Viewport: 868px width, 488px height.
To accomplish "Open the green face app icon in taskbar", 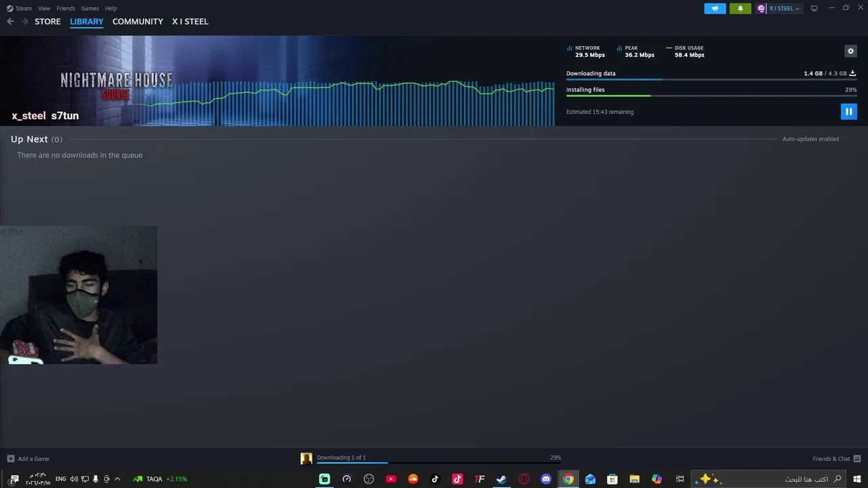I will (x=324, y=479).
